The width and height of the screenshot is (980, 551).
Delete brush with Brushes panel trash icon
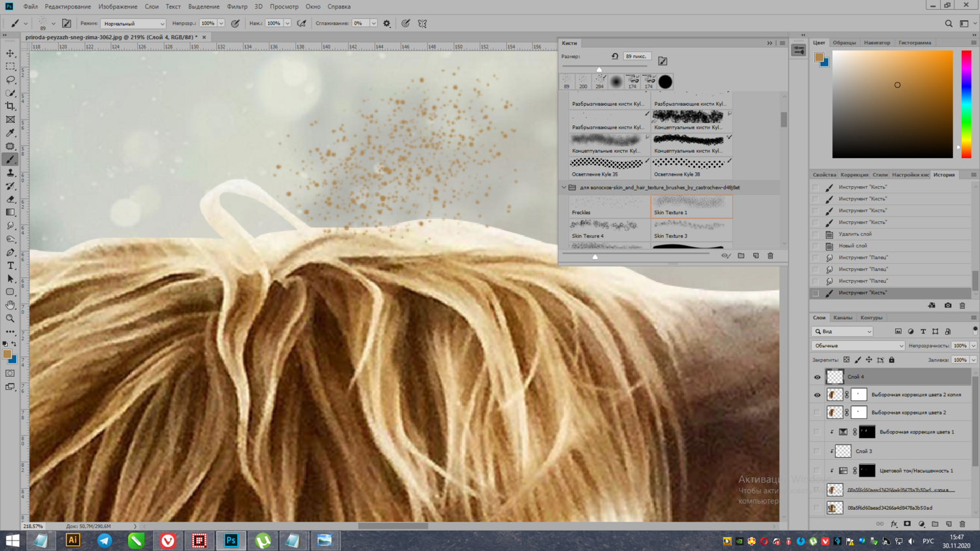(770, 256)
